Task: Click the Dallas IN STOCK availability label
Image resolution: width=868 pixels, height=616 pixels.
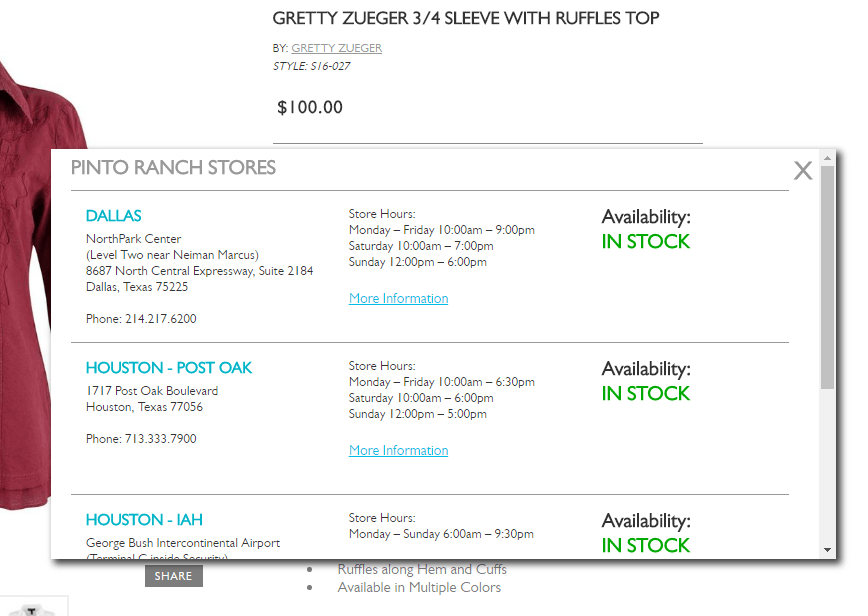Action: coord(645,242)
